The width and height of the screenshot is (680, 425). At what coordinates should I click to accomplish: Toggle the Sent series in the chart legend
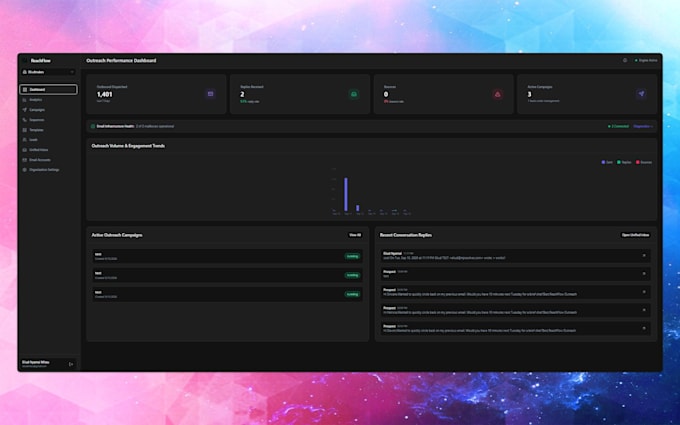(607, 162)
